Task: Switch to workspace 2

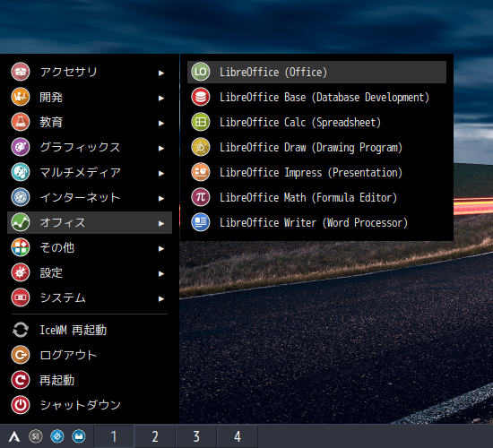Action: (x=155, y=436)
